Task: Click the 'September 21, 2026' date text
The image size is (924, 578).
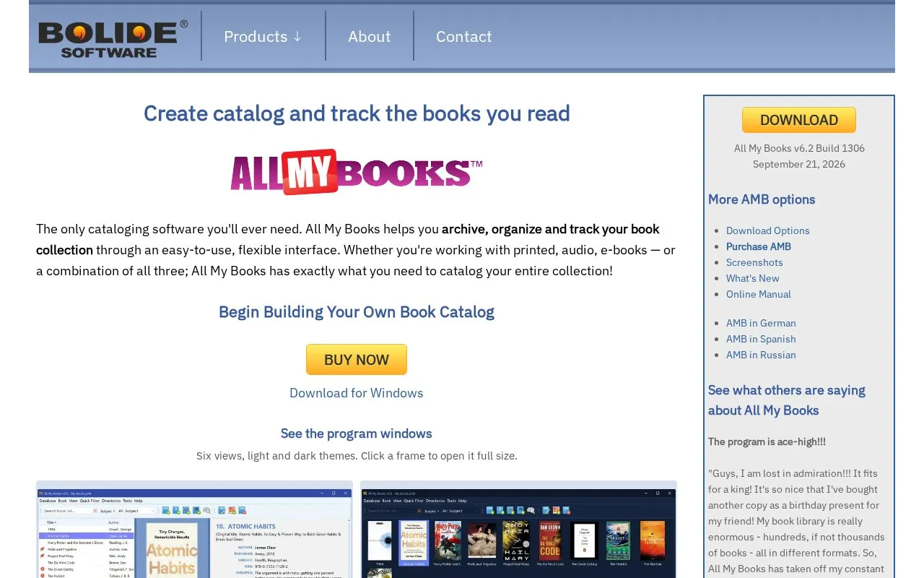Action: click(799, 164)
